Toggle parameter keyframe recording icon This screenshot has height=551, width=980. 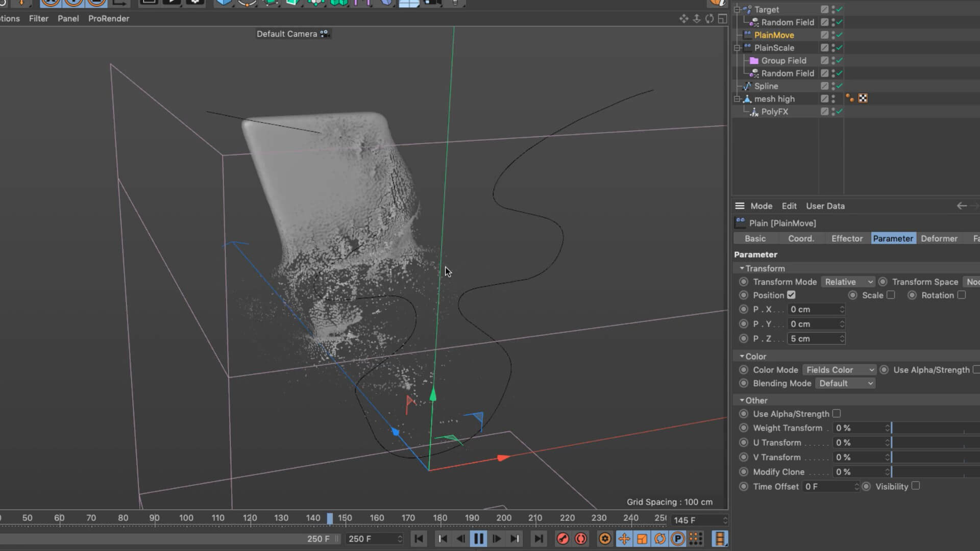pos(677,539)
